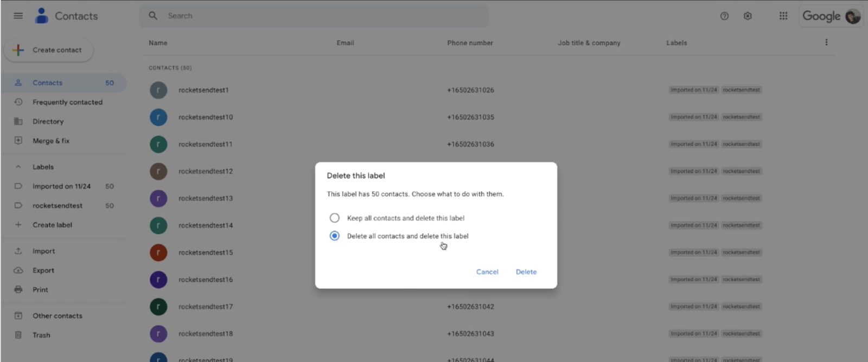Click the label icon beside rocketsendtest
The image size is (868, 362).
[18, 205]
